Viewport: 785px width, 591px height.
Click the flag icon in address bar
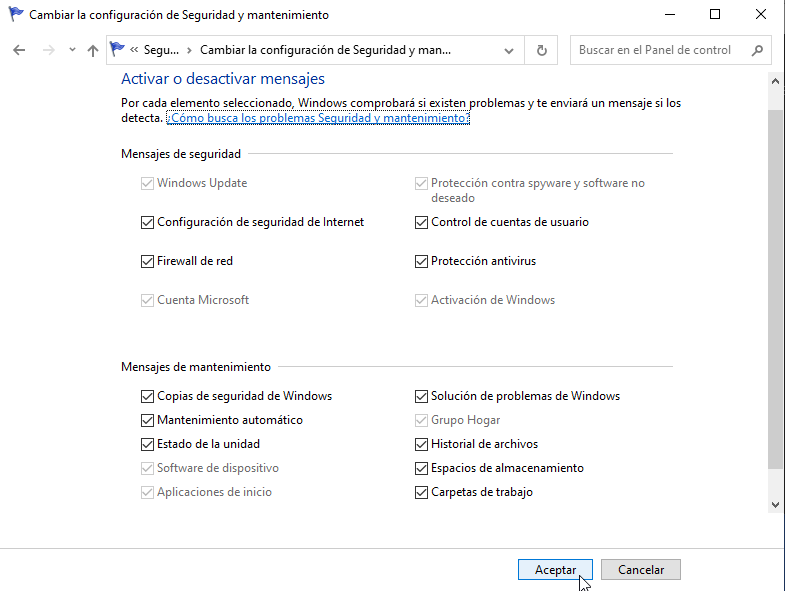point(117,49)
